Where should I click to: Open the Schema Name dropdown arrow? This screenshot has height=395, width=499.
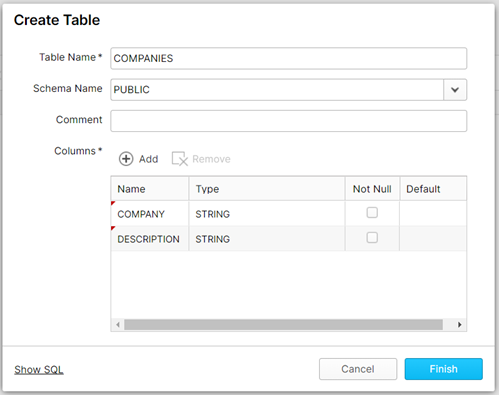point(455,90)
